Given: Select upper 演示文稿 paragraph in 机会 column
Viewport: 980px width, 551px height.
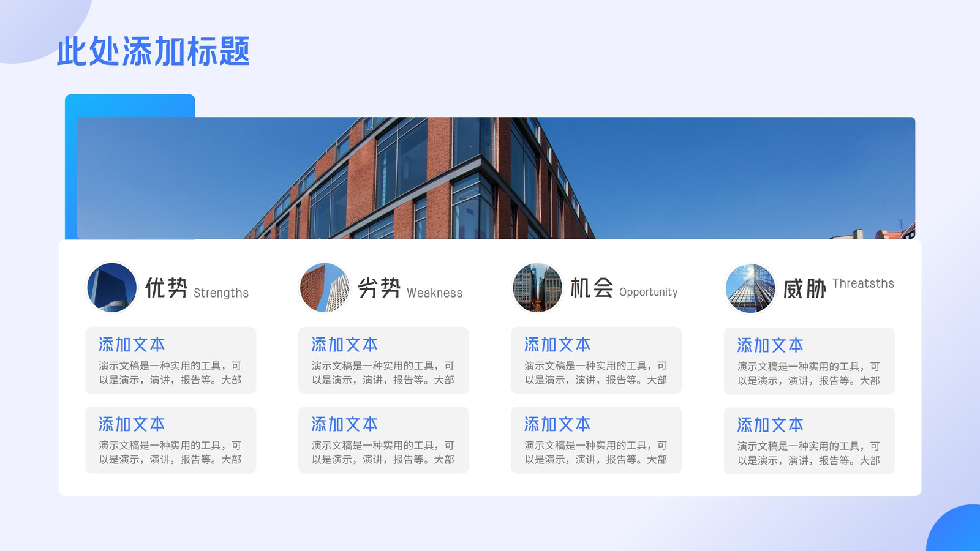Looking at the screenshot, I should [596, 373].
